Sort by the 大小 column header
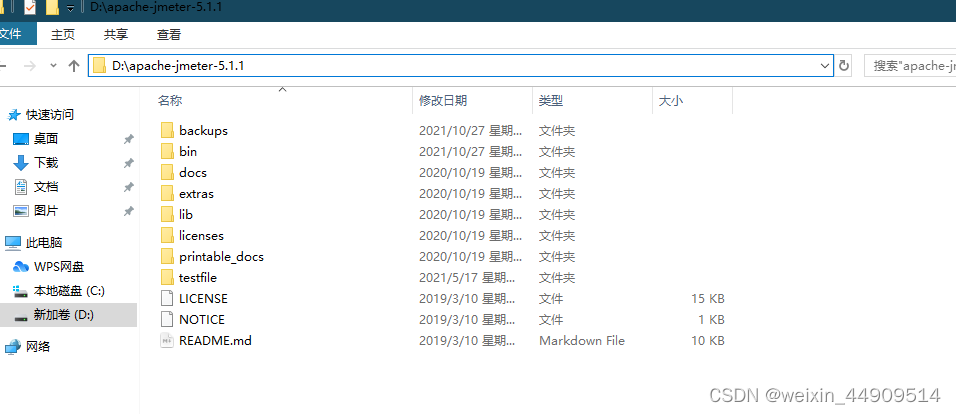This screenshot has width=956, height=414. [692, 101]
